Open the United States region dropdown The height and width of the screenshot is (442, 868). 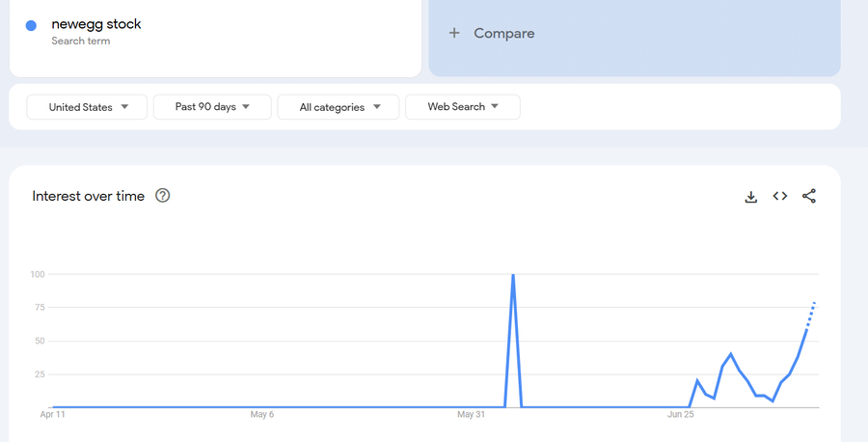[x=87, y=107]
